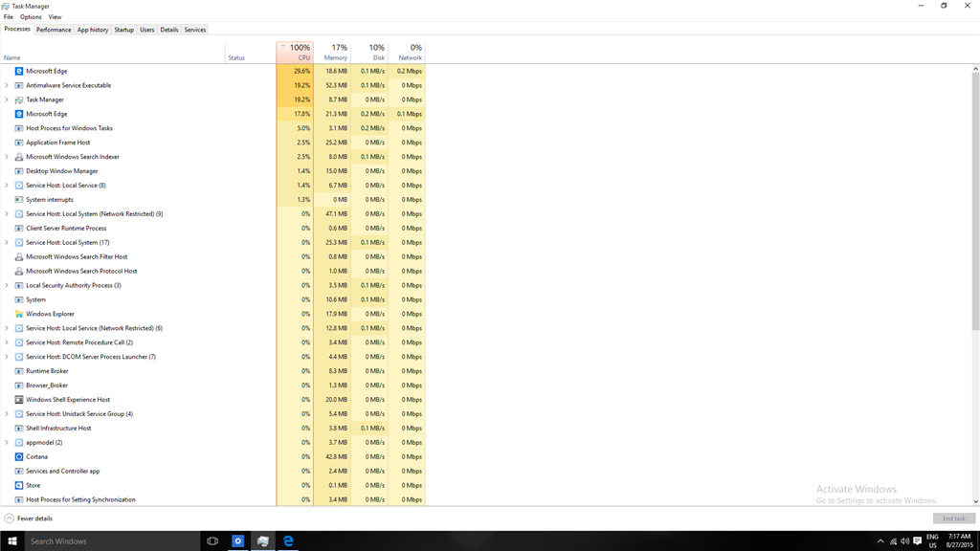Open the View menu
This screenshot has width=980, height=551.
[55, 16]
